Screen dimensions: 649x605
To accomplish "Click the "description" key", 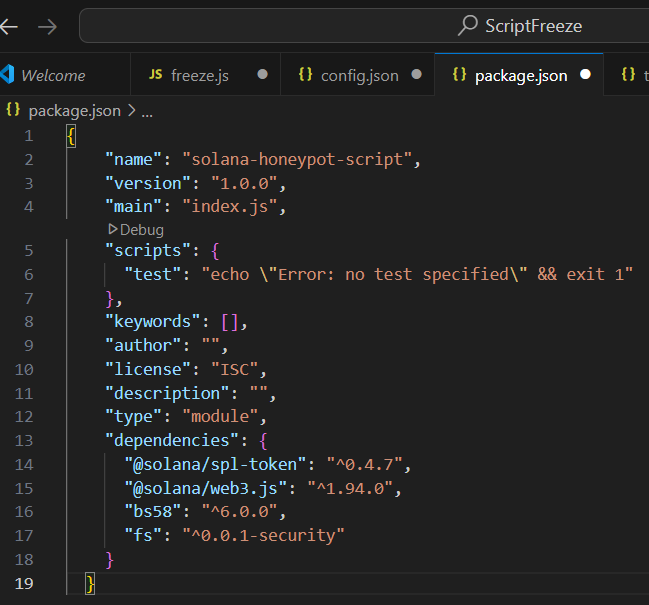I will click(x=167, y=393).
